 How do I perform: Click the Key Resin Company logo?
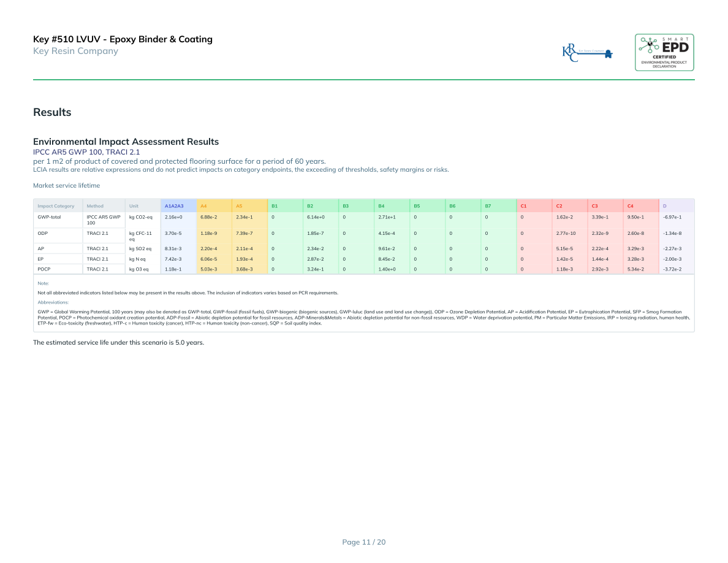(x=588, y=53)
